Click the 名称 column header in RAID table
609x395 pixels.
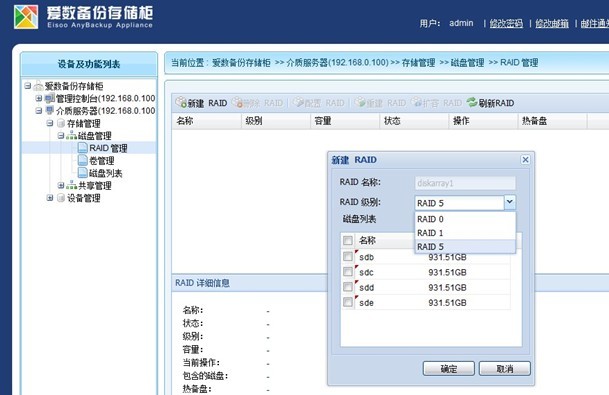click(207, 121)
